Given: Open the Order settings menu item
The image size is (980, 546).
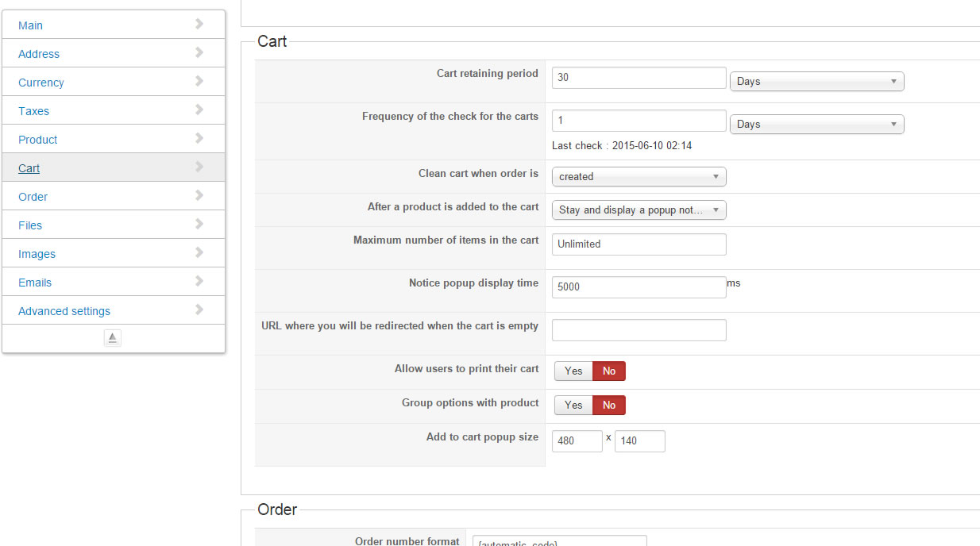Looking at the screenshot, I should 33,197.
